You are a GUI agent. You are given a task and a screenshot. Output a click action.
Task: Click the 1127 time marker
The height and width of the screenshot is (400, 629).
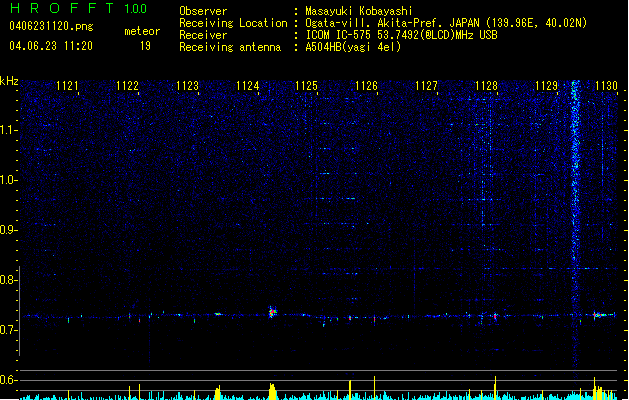tap(426, 86)
